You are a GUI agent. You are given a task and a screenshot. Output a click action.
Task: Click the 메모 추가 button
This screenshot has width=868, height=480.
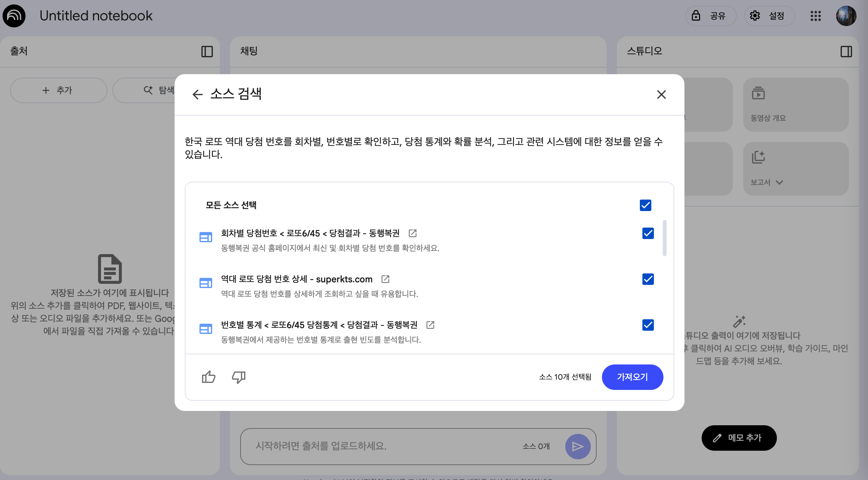click(739, 438)
